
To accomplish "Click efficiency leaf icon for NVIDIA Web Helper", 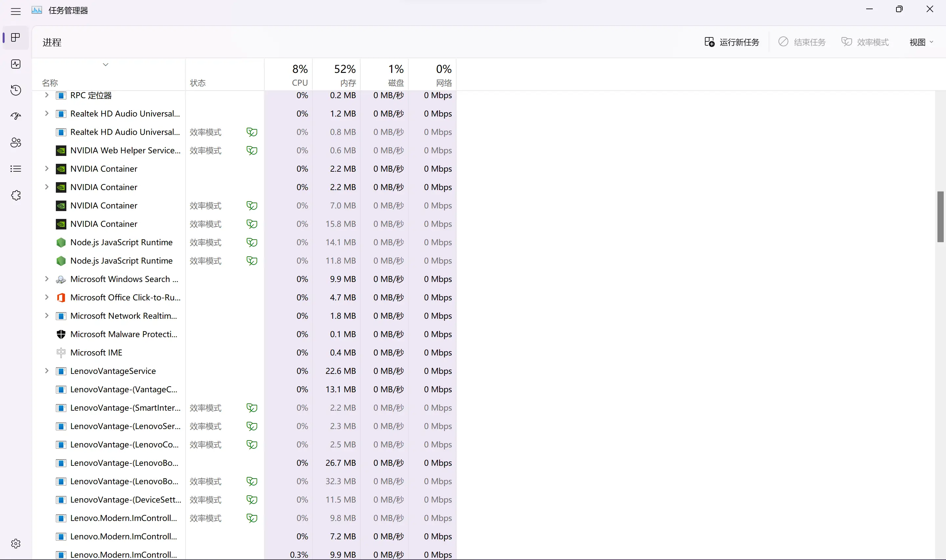I will [252, 151].
